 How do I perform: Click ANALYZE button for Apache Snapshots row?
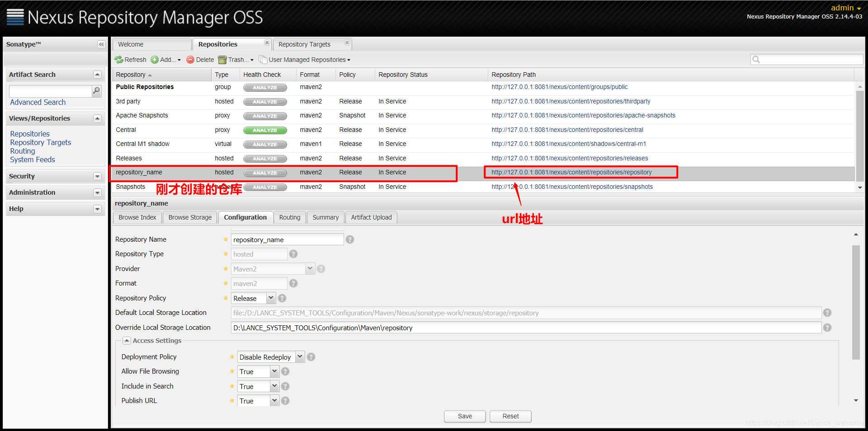265,116
